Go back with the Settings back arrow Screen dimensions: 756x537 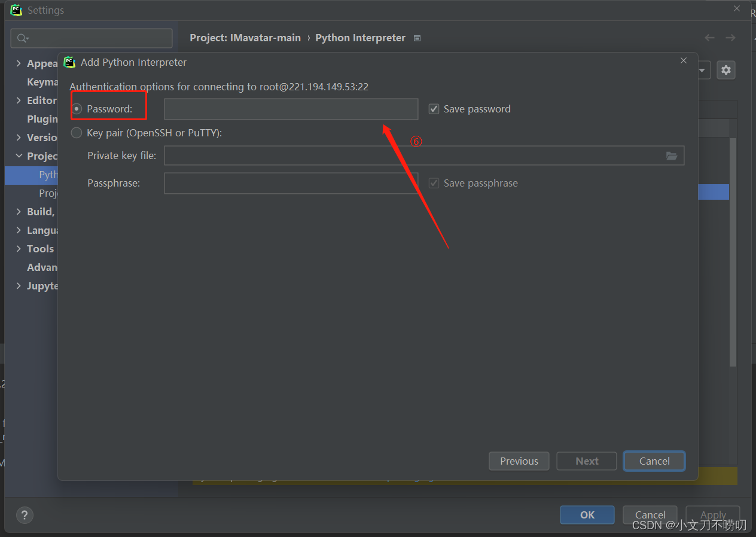[710, 38]
